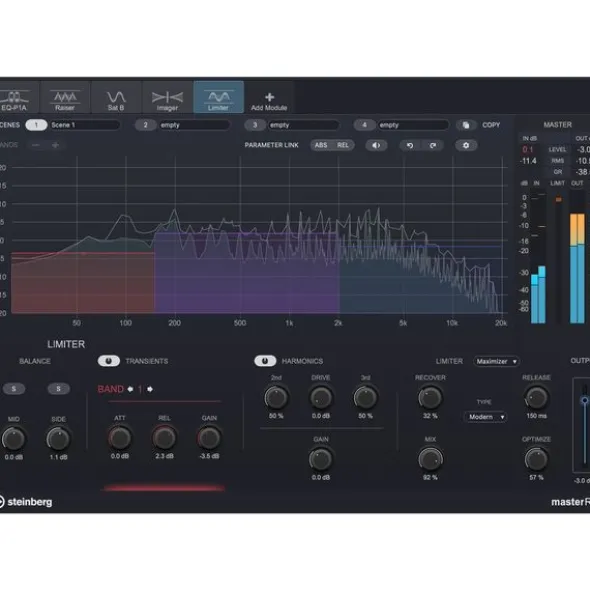Screen dimensions: 590x591
Task: Click the copy scene icon
Action: click(x=466, y=125)
